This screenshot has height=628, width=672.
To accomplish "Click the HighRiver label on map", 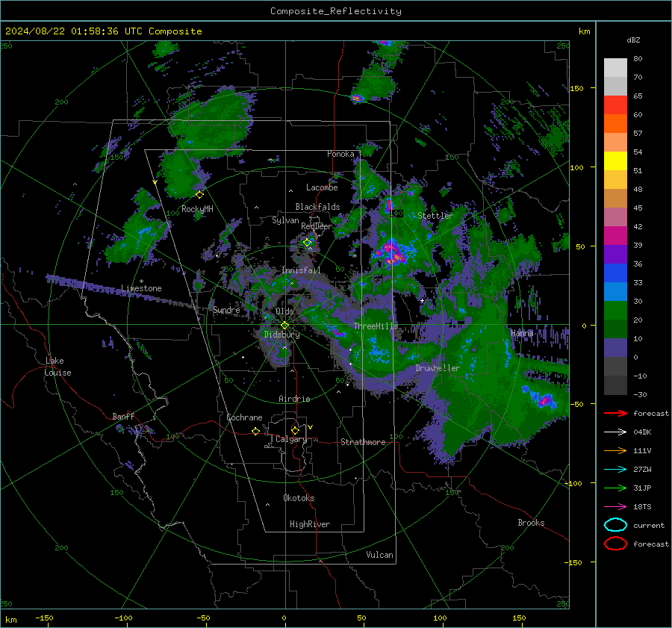I will click(x=310, y=524).
